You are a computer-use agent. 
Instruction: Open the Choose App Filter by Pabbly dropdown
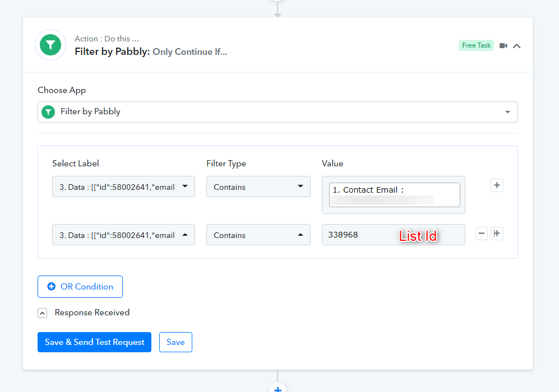tap(278, 112)
